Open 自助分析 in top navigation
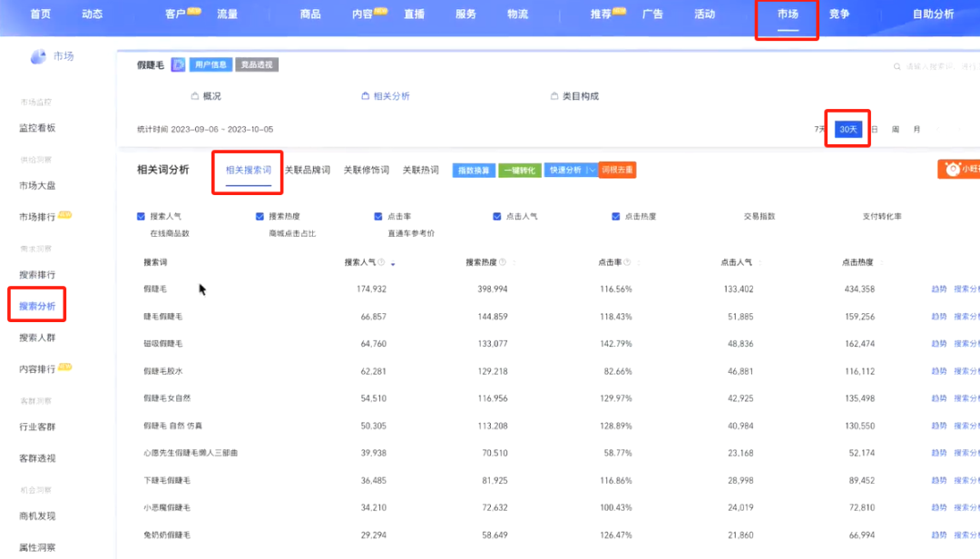 click(933, 15)
